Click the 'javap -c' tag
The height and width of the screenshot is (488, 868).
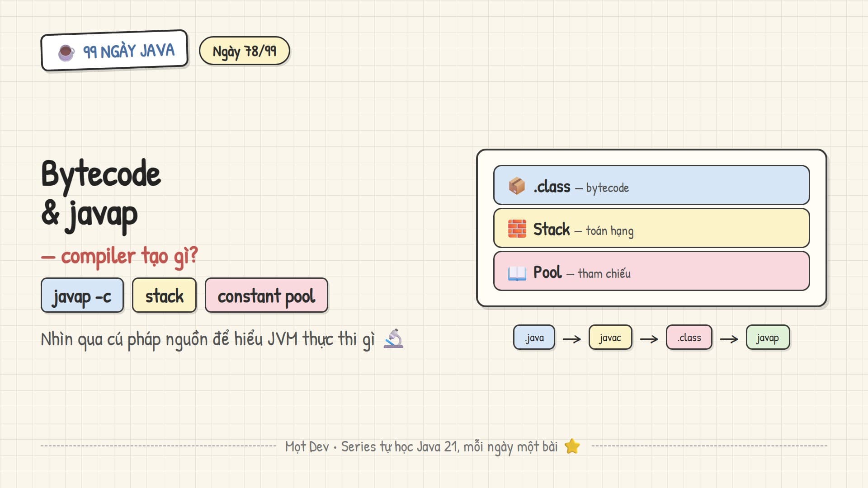point(82,296)
